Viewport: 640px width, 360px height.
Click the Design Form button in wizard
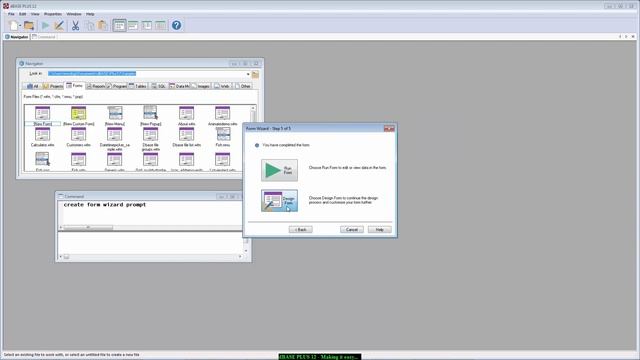279,200
